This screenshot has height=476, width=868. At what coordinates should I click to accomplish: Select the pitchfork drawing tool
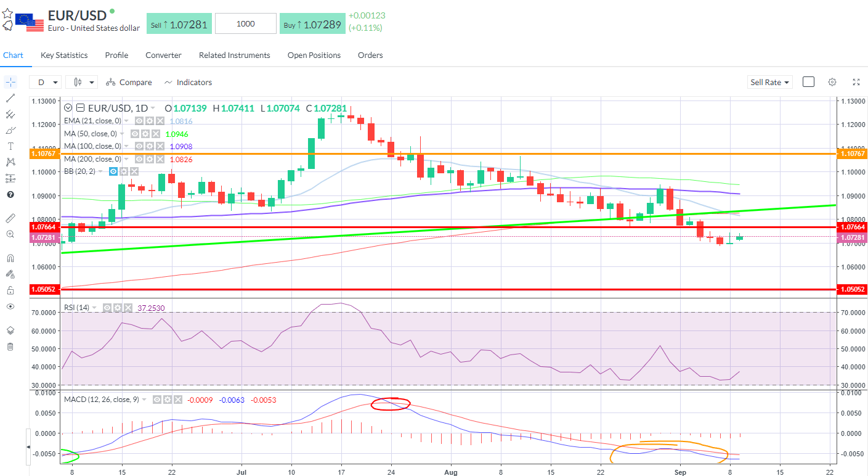[10, 114]
